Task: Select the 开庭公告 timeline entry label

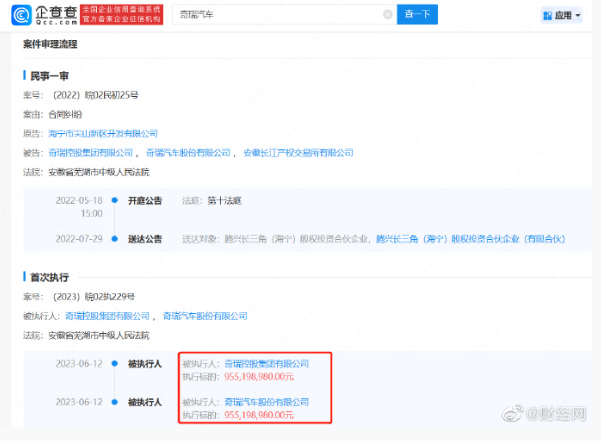Action: [145, 201]
